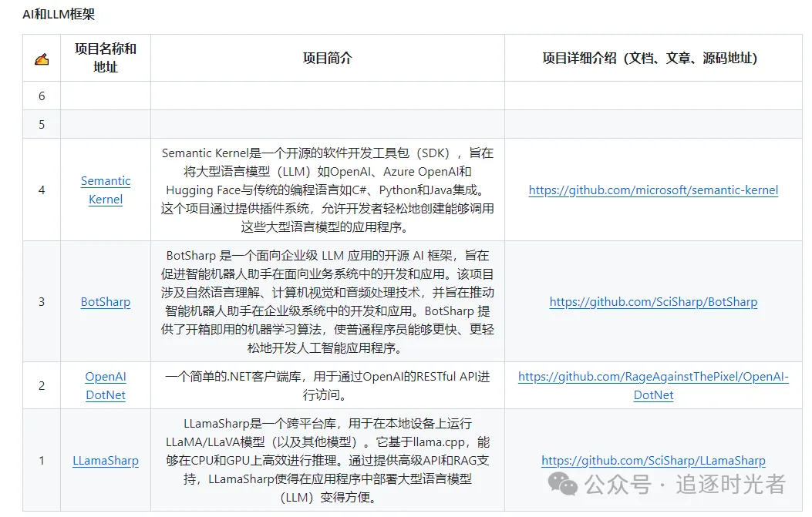The width and height of the screenshot is (812, 517).
Task: Select the 项目名称和地址 column header
Action: pyautogui.click(x=105, y=58)
